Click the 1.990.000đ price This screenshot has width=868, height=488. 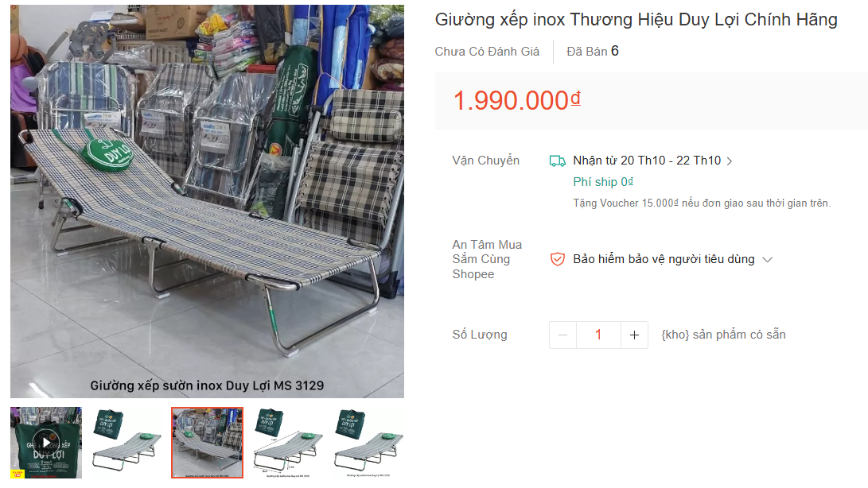tap(516, 101)
